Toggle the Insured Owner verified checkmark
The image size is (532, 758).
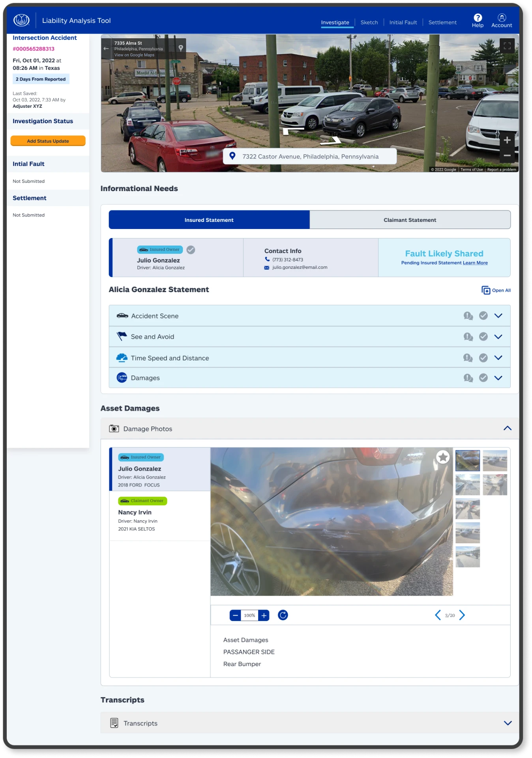[x=191, y=250]
